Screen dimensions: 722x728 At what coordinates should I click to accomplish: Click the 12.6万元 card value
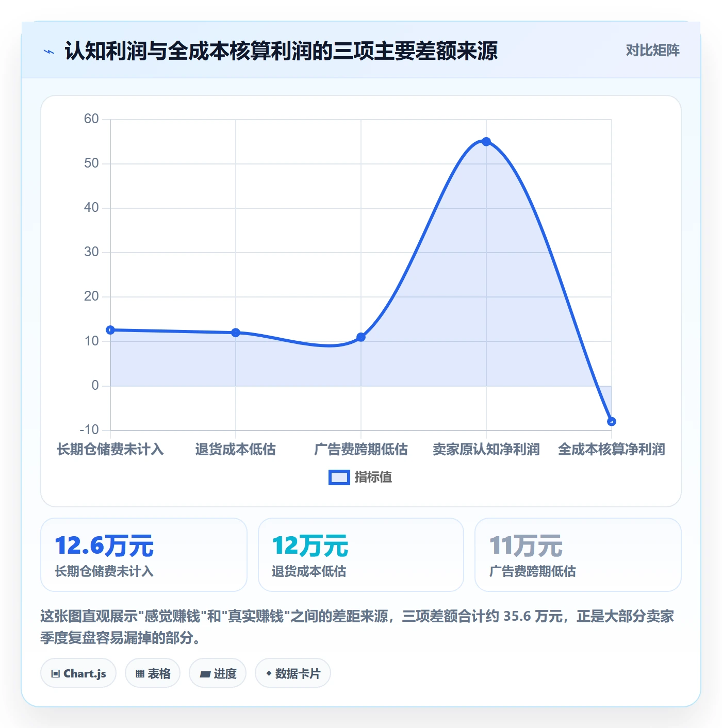click(x=104, y=546)
